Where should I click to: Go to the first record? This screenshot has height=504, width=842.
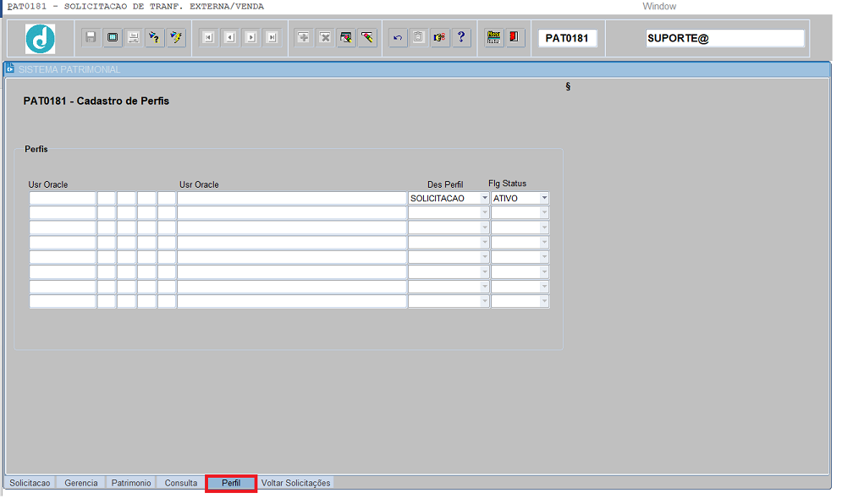point(207,38)
